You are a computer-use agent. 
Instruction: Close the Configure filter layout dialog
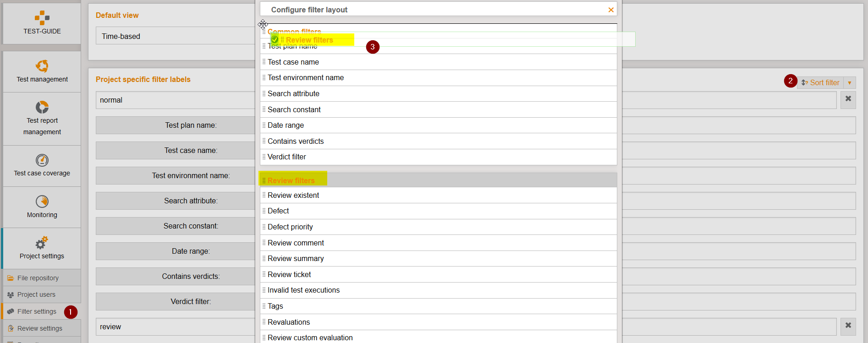[x=610, y=10]
